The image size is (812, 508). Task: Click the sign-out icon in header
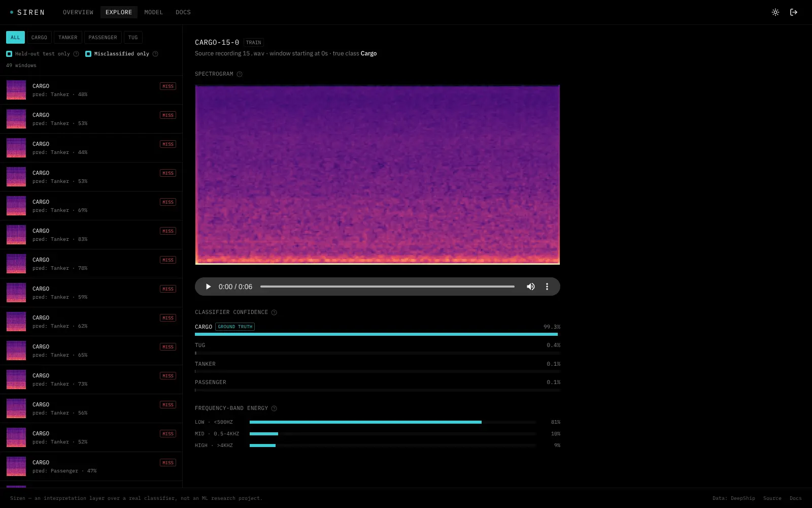[x=794, y=12]
